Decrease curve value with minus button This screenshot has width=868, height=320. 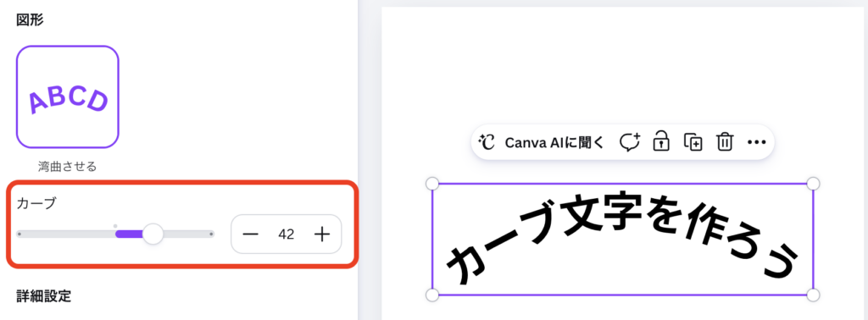click(251, 234)
